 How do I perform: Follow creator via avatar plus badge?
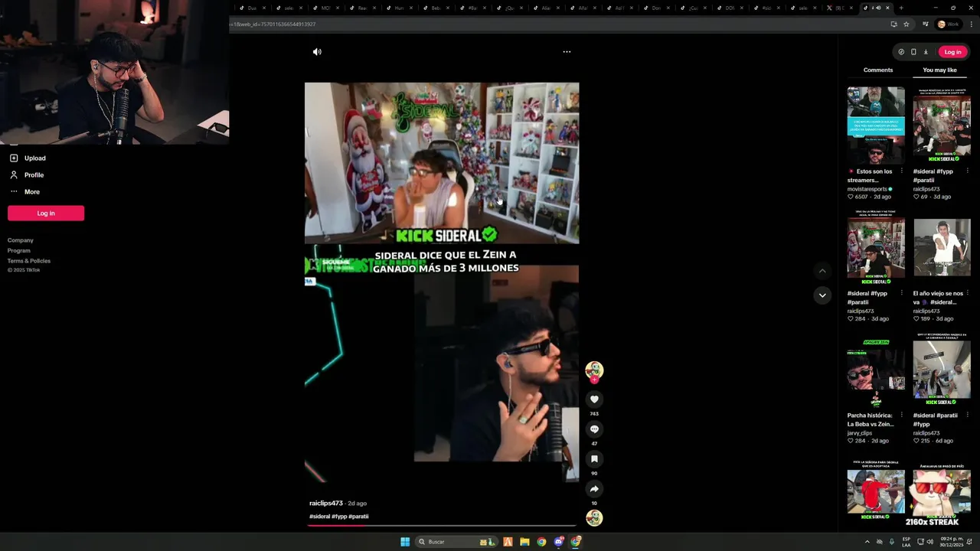tap(594, 380)
